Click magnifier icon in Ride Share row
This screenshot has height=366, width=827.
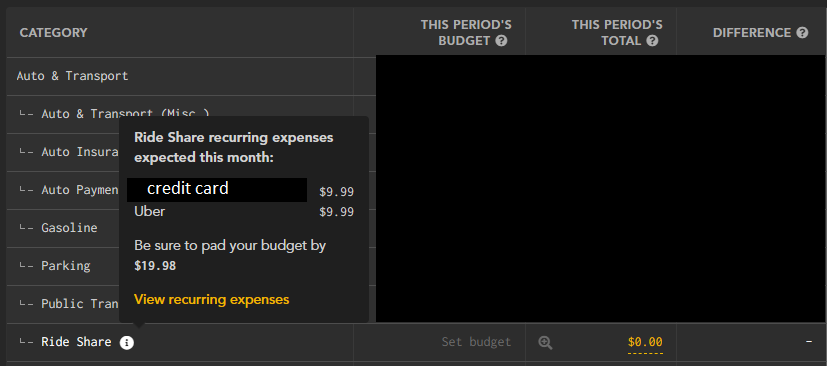click(x=545, y=342)
